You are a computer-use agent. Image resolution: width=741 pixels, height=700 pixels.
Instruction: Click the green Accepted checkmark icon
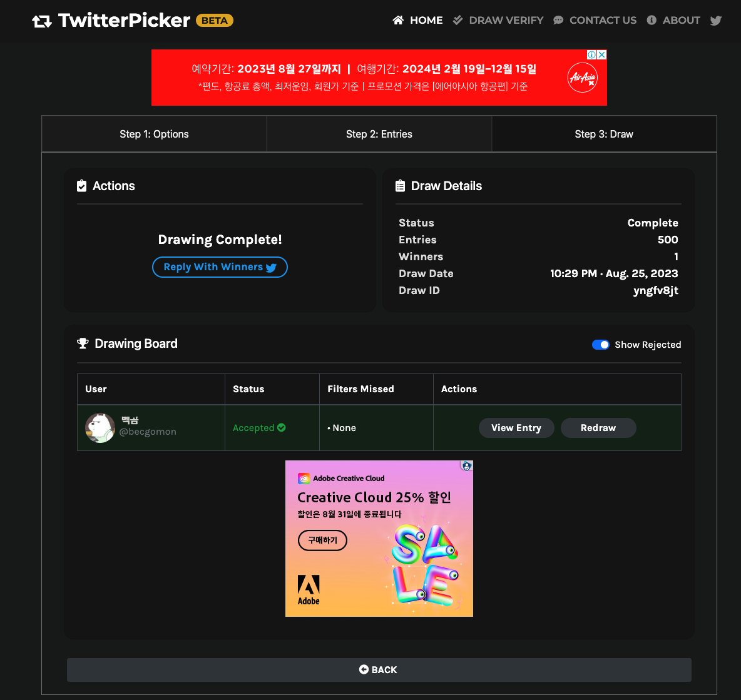pyautogui.click(x=282, y=427)
